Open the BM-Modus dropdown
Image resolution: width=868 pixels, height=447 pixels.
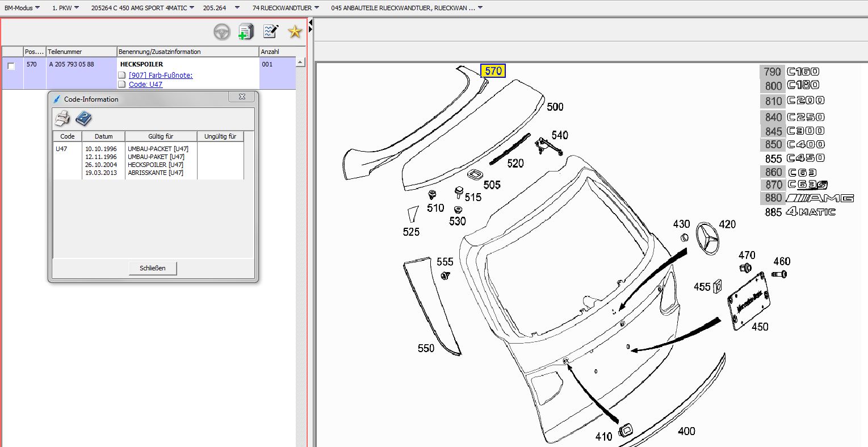point(22,8)
